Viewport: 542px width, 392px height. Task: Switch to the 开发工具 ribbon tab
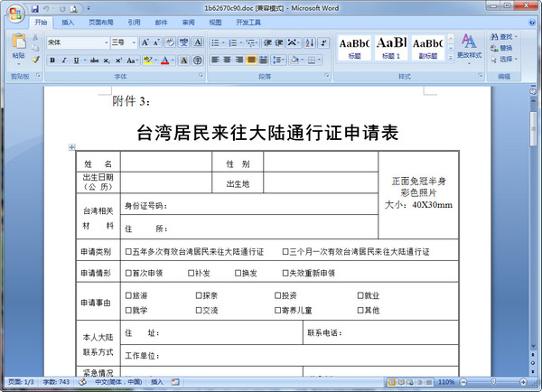point(248,23)
